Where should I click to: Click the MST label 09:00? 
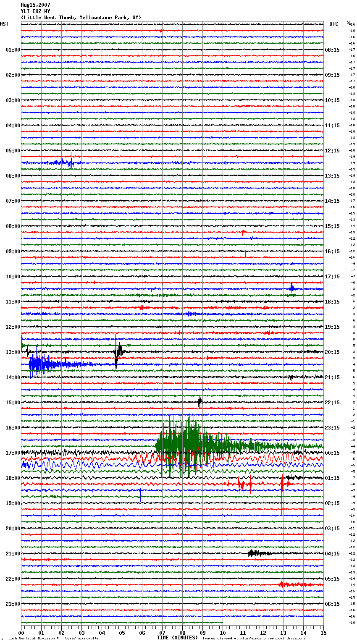click(13, 251)
